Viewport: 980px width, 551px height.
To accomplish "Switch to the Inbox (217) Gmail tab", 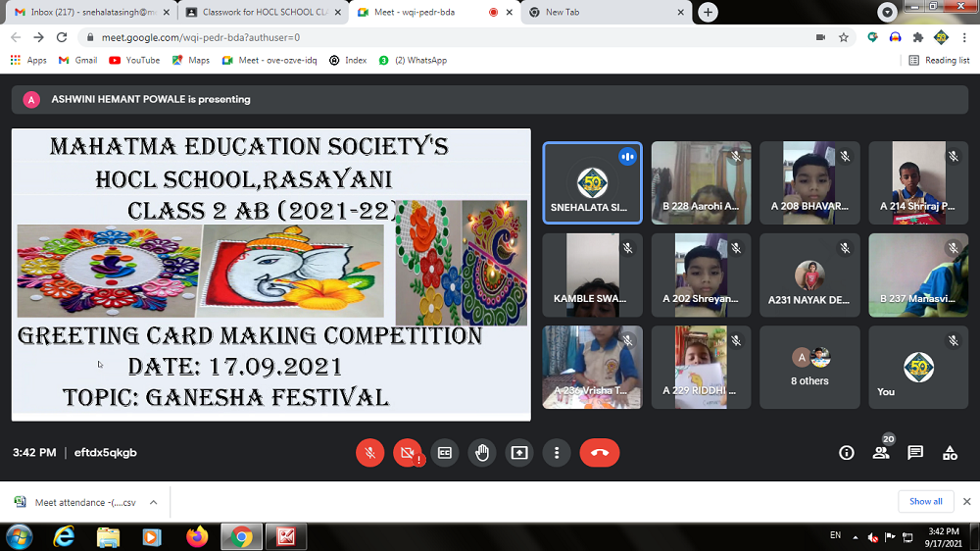I will click(x=86, y=12).
